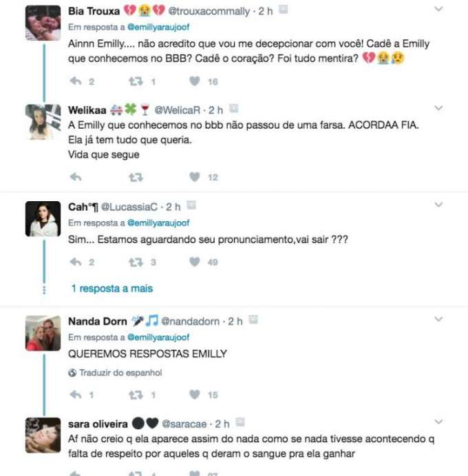
Task: Open sara oliveira's profile picture
Action: [x=43, y=435]
